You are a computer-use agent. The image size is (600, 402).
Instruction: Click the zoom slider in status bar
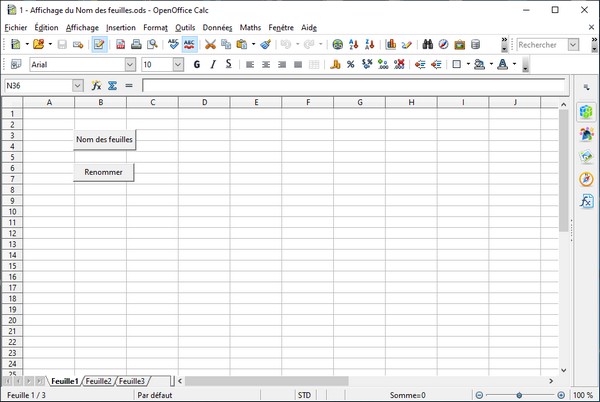[x=518, y=395]
